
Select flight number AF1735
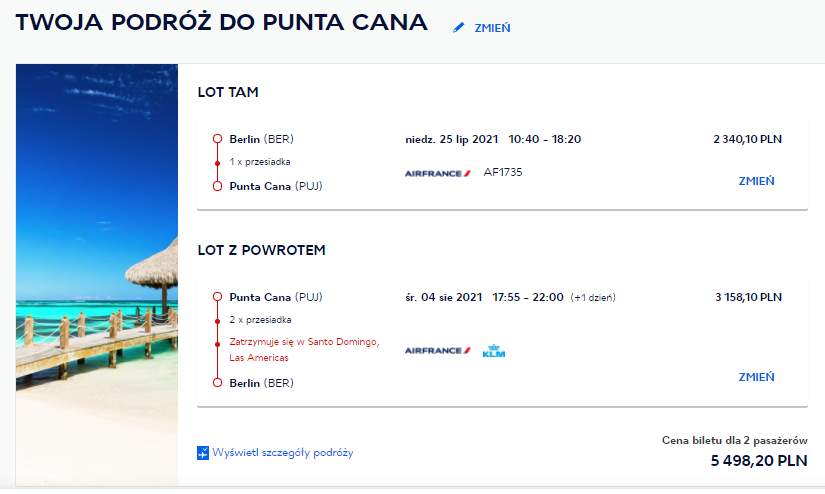pos(503,172)
